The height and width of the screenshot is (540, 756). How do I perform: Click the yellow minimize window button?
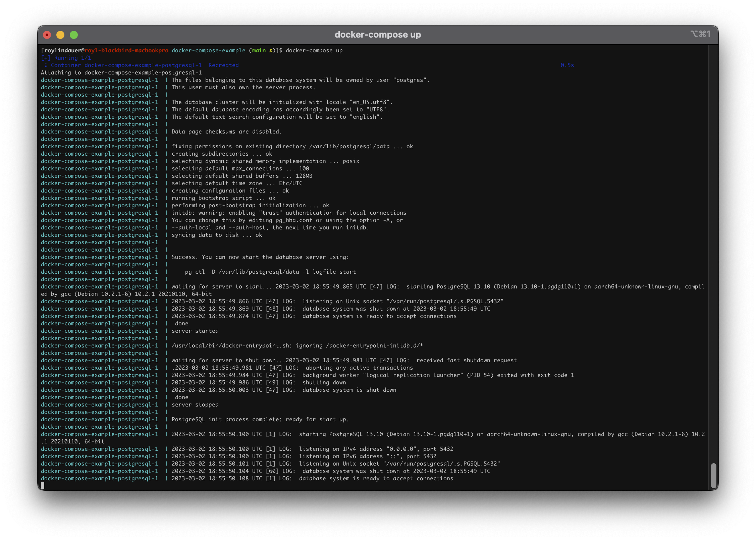pyautogui.click(x=60, y=35)
